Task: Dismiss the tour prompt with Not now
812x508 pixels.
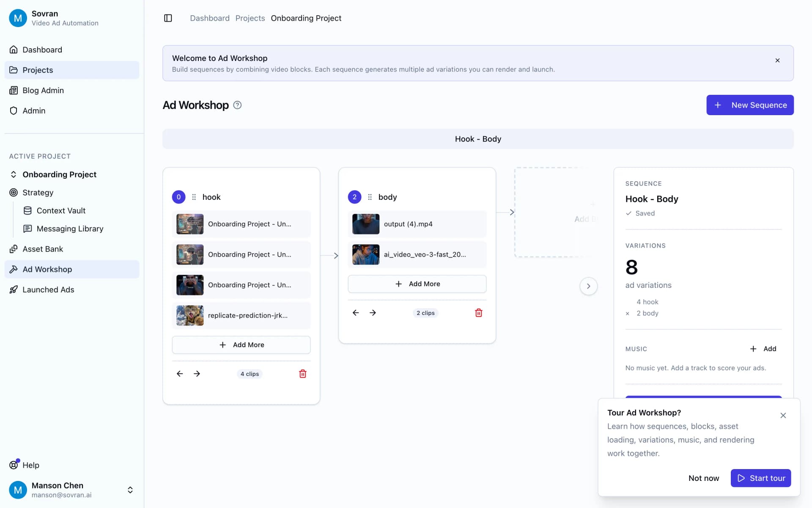Action: pyautogui.click(x=703, y=478)
